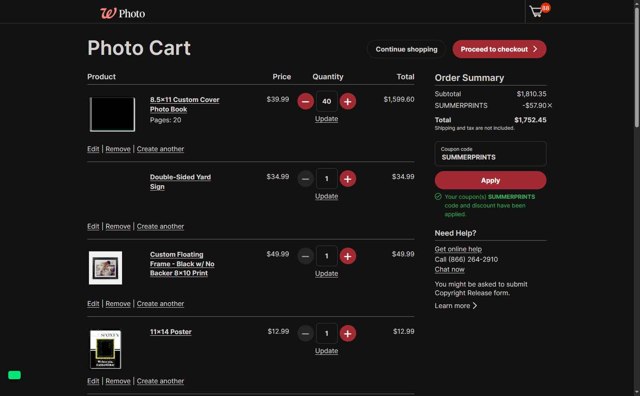Open the 11×14 Poster product link

point(171,332)
